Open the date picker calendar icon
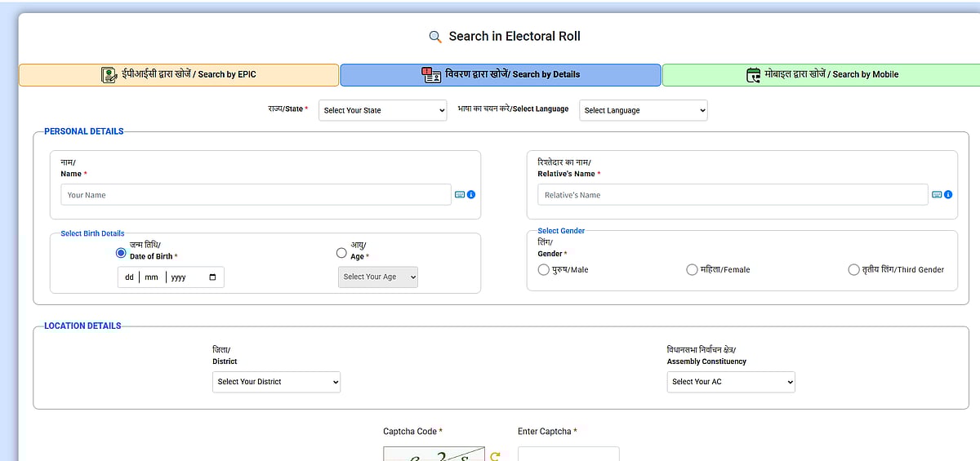 [212, 277]
